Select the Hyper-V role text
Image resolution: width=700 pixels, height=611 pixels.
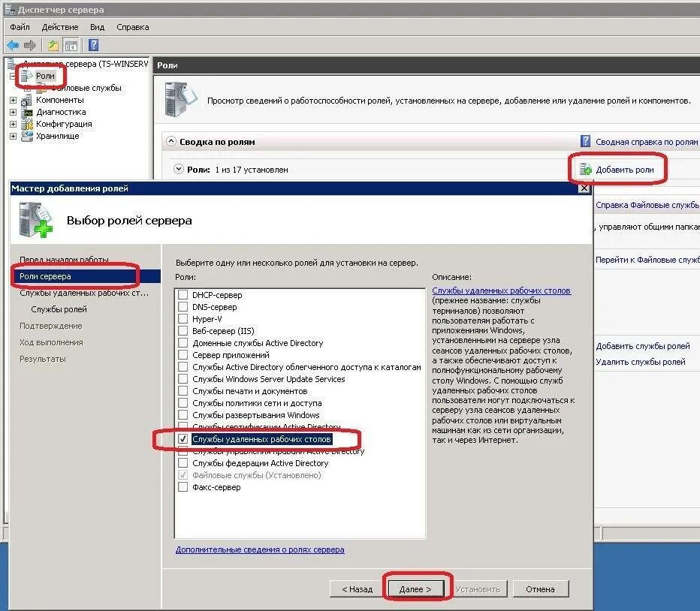tap(207, 319)
